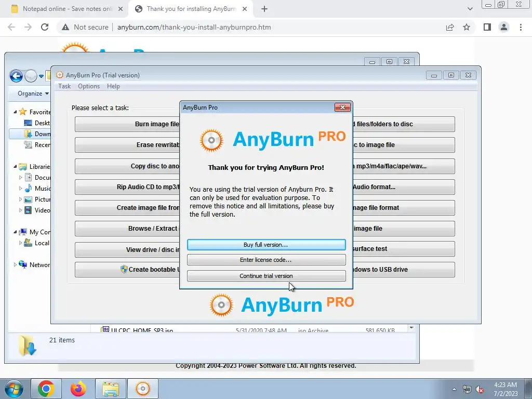Open the Options menu in AnyBurn
This screenshot has width=532, height=399.
point(89,86)
